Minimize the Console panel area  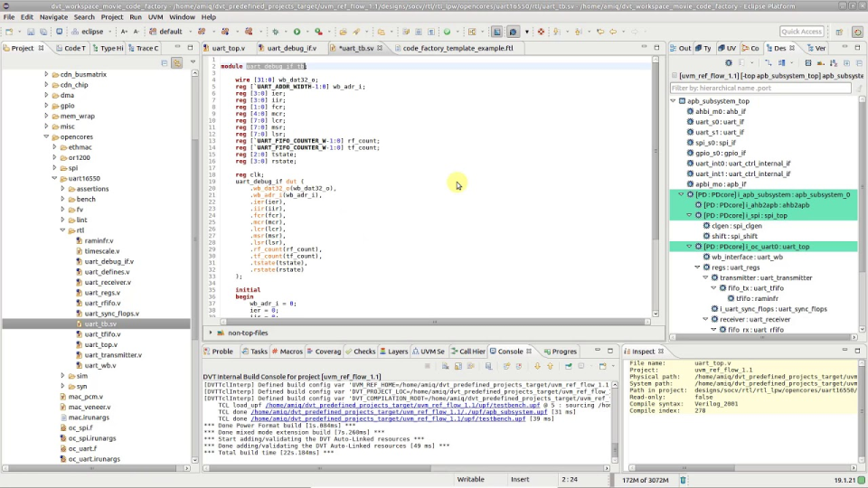point(599,352)
